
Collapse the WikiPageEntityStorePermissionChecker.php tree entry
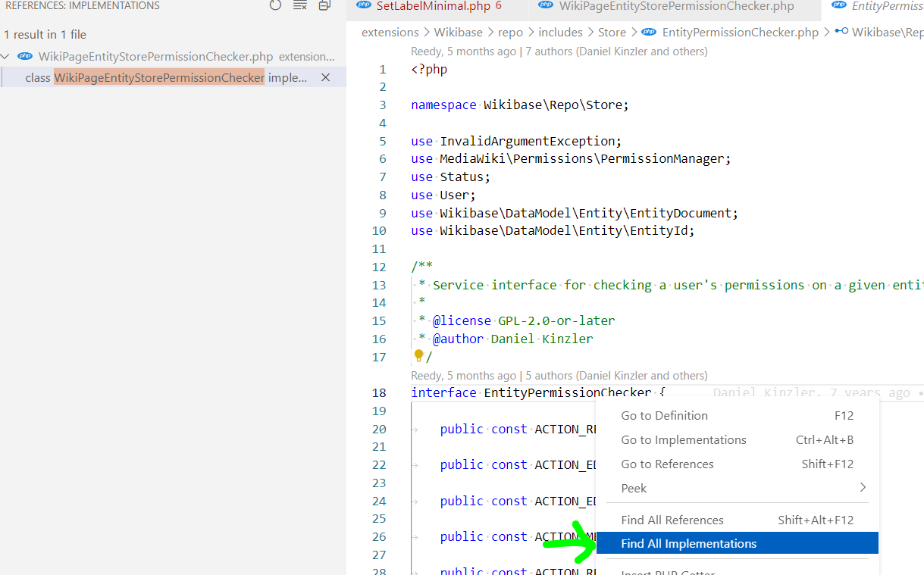tap(6, 56)
